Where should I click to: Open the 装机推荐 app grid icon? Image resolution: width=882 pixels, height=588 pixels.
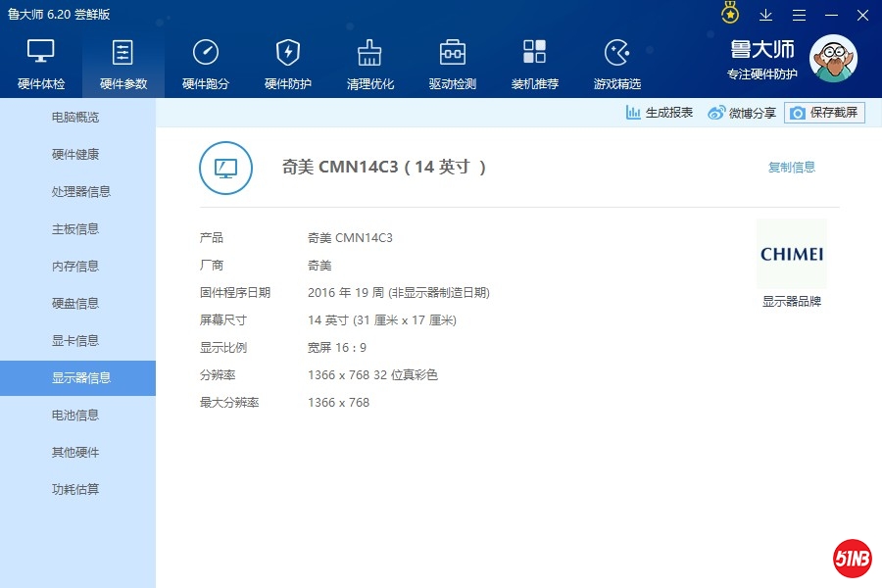pyautogui.click(x=534, y=53)
